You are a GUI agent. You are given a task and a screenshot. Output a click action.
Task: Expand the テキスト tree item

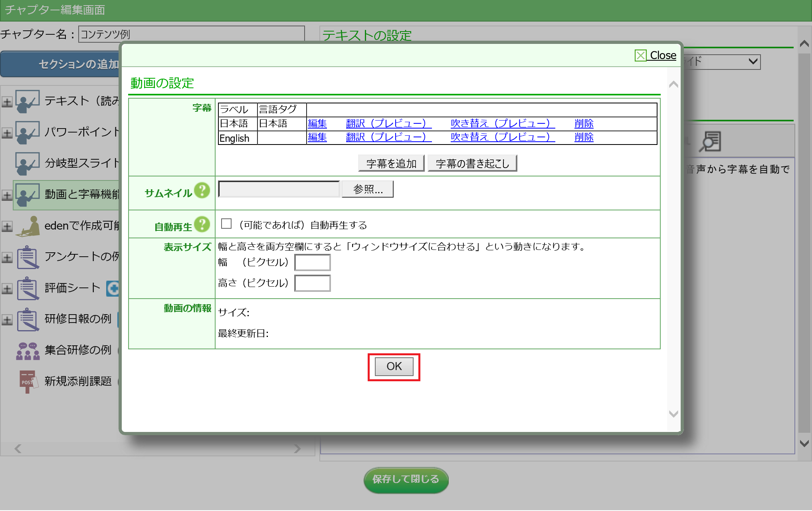pyautogui.click(x=7, y=102)
